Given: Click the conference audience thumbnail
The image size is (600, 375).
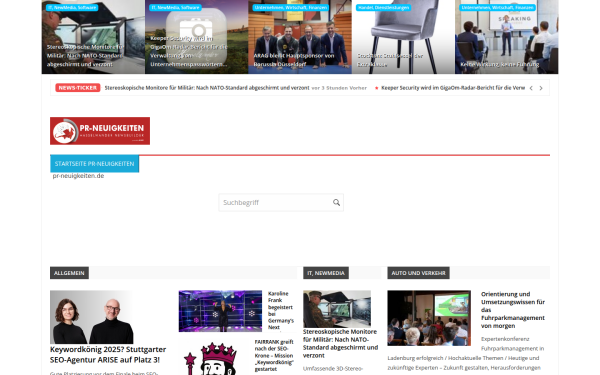Looking at the screenshot, I should coord(429,318).
